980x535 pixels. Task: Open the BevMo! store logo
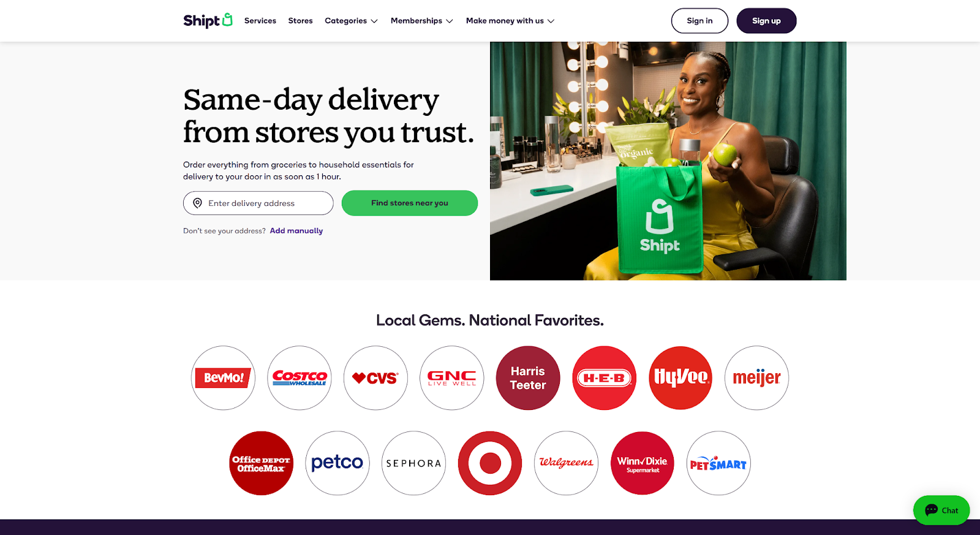click(223, 378)
